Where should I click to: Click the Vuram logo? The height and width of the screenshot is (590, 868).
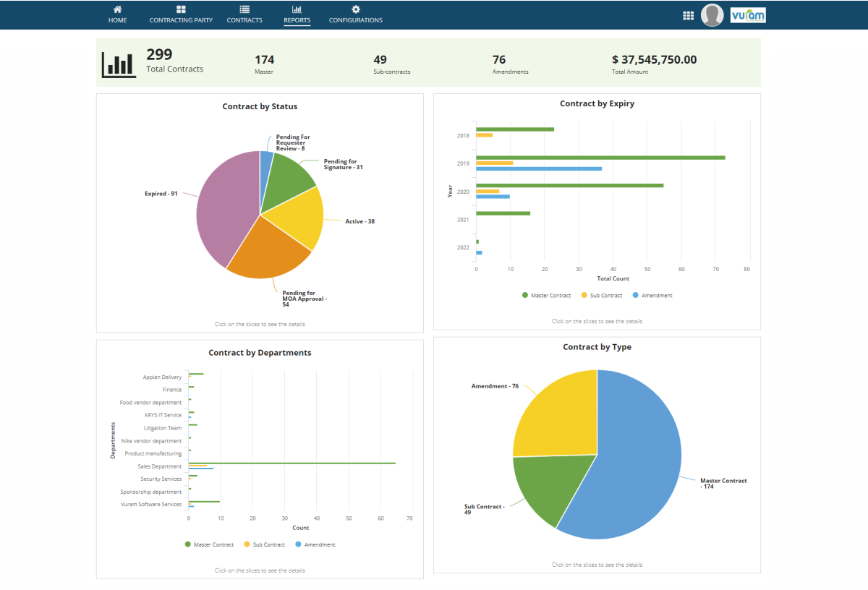click(748, 15)
